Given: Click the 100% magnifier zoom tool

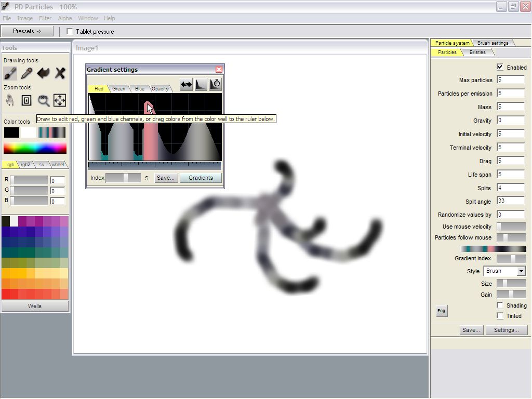Looking at the screenshot, I should (43, 100).
